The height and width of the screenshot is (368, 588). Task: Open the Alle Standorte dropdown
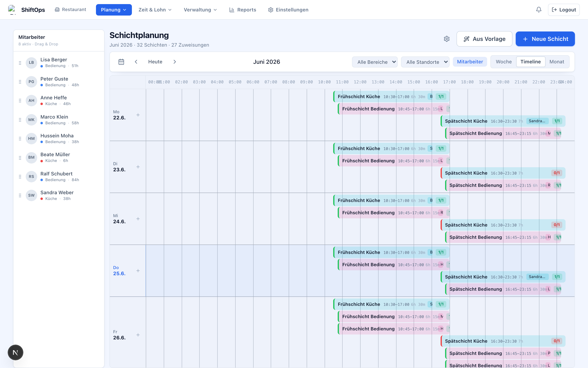click(x=425, y=62)
